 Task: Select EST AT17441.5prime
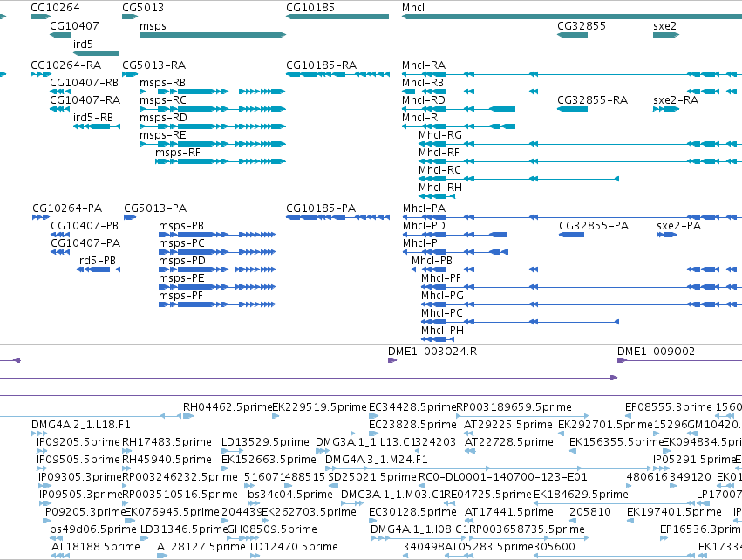click(470, 521)
